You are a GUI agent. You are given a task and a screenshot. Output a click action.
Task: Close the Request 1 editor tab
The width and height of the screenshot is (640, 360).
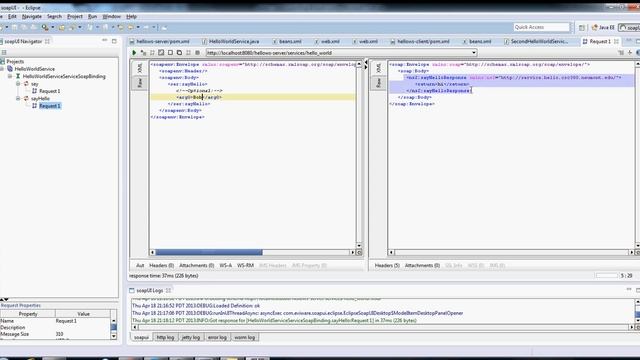[x=616, y=41]
